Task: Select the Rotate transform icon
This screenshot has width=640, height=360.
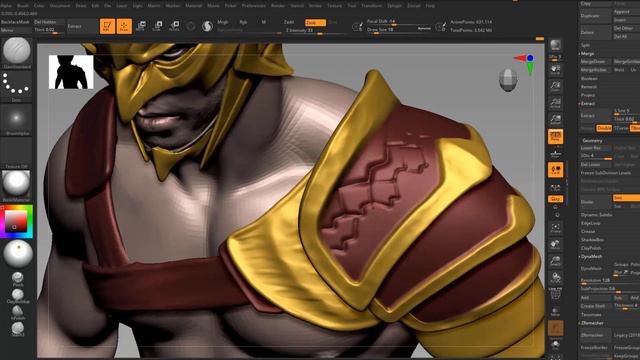Action: (x=174, y=26)
